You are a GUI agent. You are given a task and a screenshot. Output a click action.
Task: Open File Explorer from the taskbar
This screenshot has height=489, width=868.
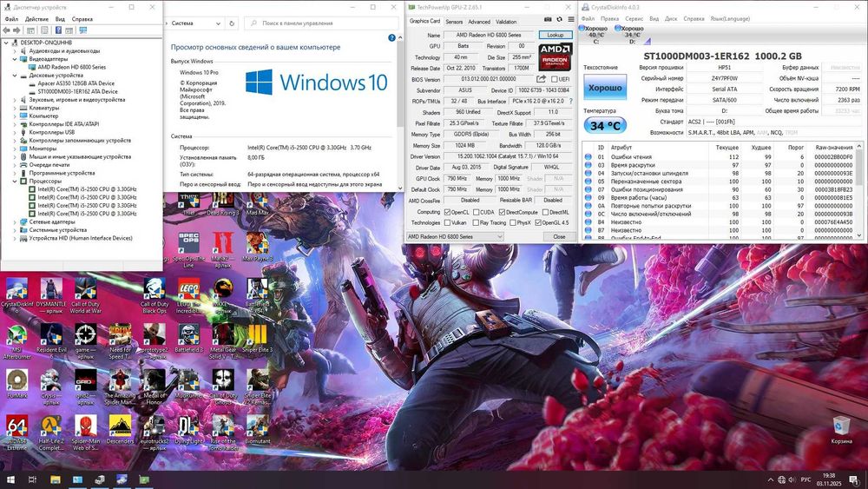point(56,479)
